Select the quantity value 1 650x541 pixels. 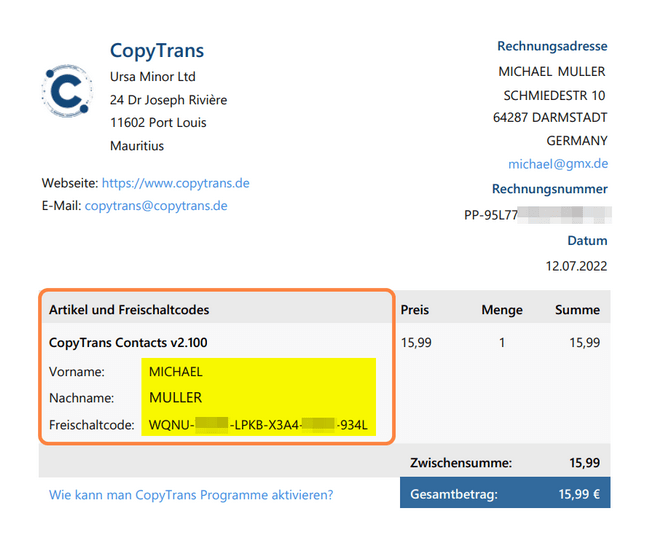[x=502, y=343]
